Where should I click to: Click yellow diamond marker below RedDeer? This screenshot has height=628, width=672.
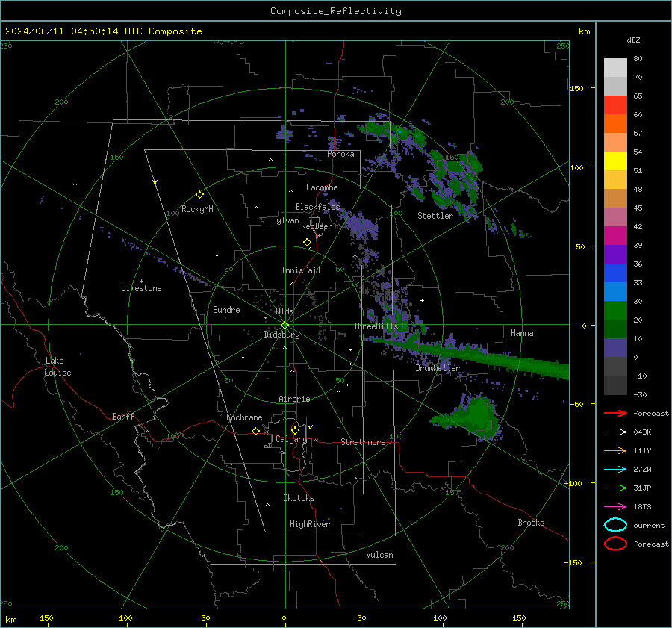(308, 243)
